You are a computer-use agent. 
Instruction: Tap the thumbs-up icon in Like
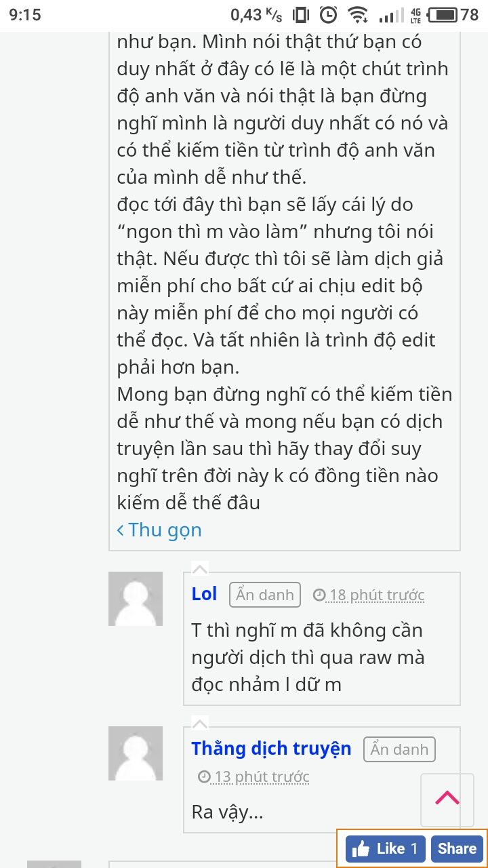(361, 848)
